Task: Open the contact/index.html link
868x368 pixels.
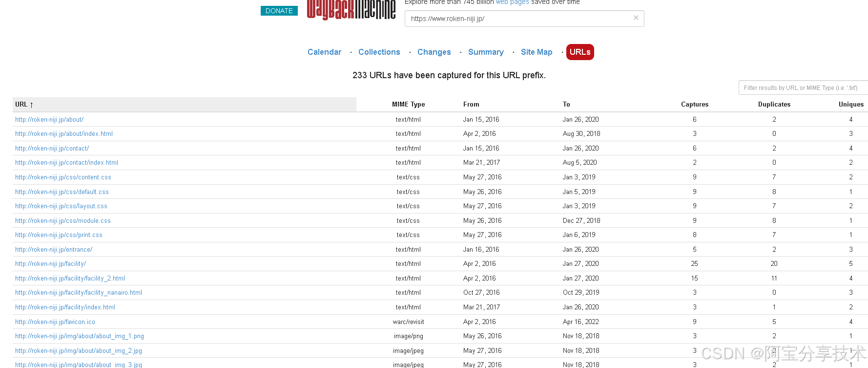Action: point(66,162)
